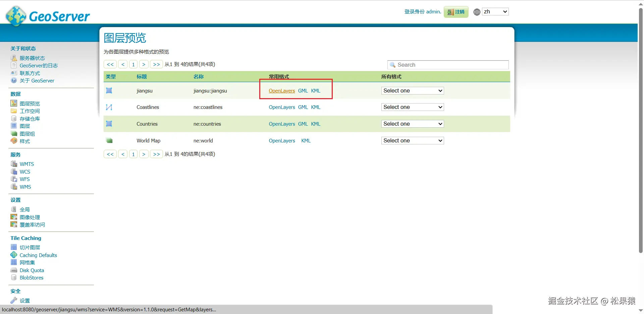Open KML preview for jiangsu
Image resolution: width=644 pixels, height=314 pixels.
click(316, 90)
